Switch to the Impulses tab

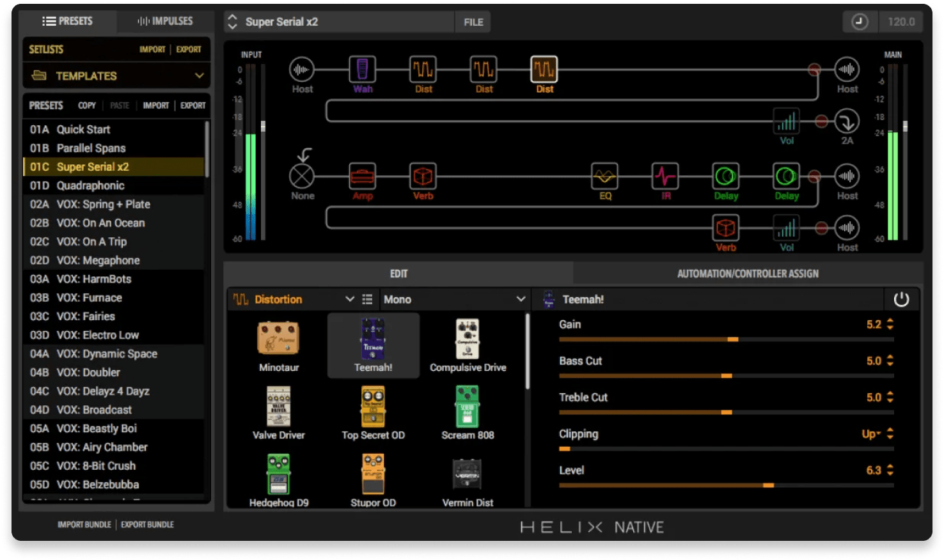164,21
